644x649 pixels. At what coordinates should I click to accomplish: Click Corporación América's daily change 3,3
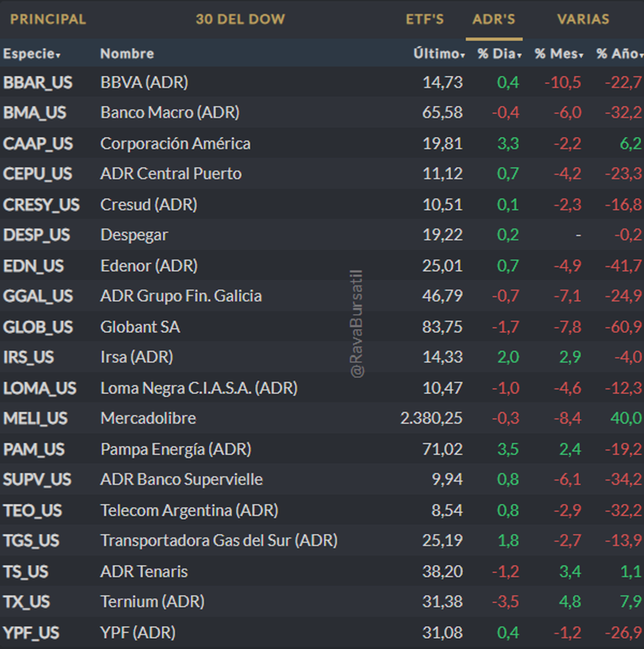tap(508, 144)
